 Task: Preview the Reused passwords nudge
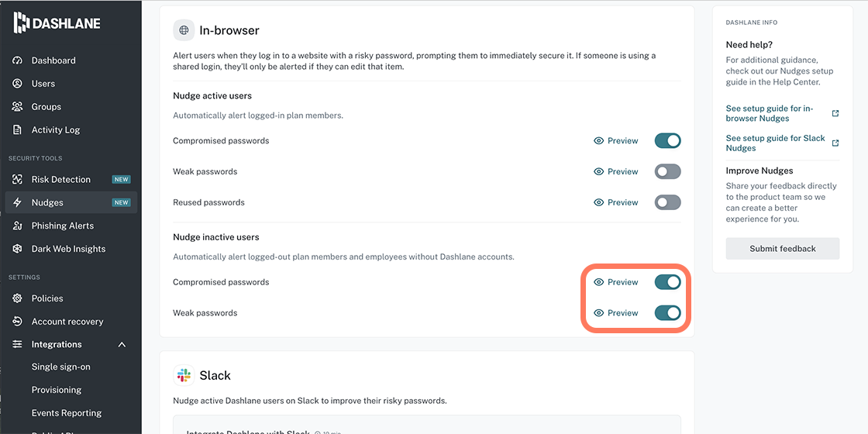(x=615, y=202)
